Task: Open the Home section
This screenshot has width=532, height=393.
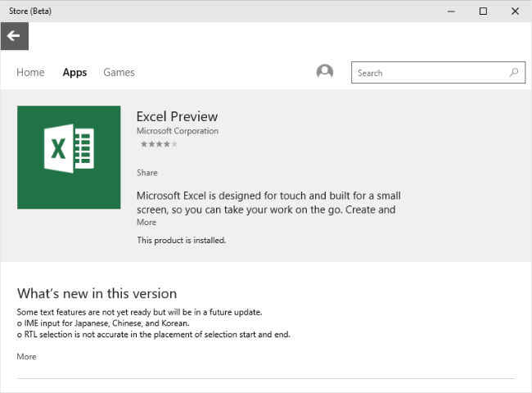Action: click(x=30, y=72)
